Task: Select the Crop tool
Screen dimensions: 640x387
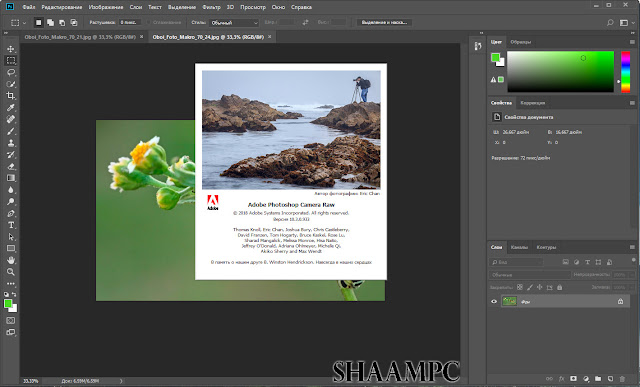Action: pyautogui.click(x=11, y=96)
